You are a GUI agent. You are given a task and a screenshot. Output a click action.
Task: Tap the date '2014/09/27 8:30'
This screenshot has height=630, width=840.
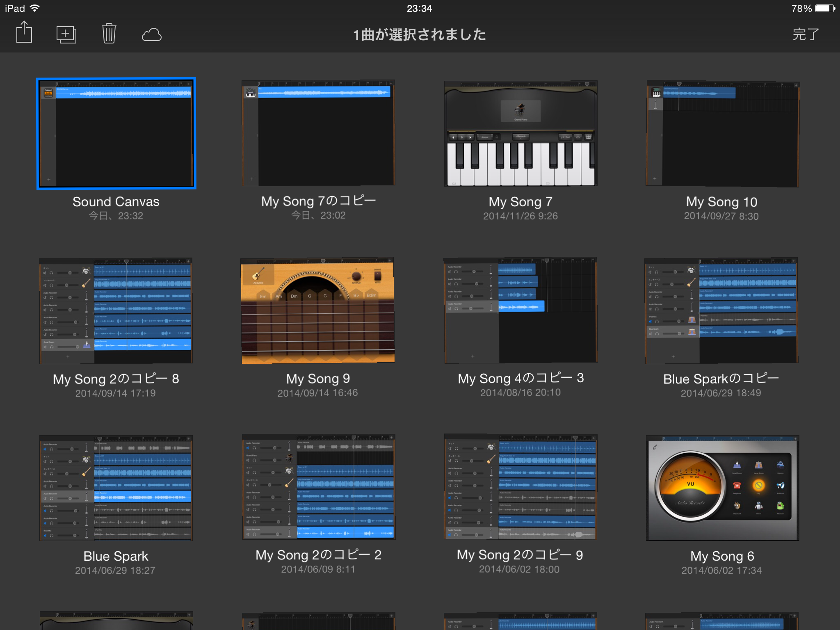tap(721, 216)
